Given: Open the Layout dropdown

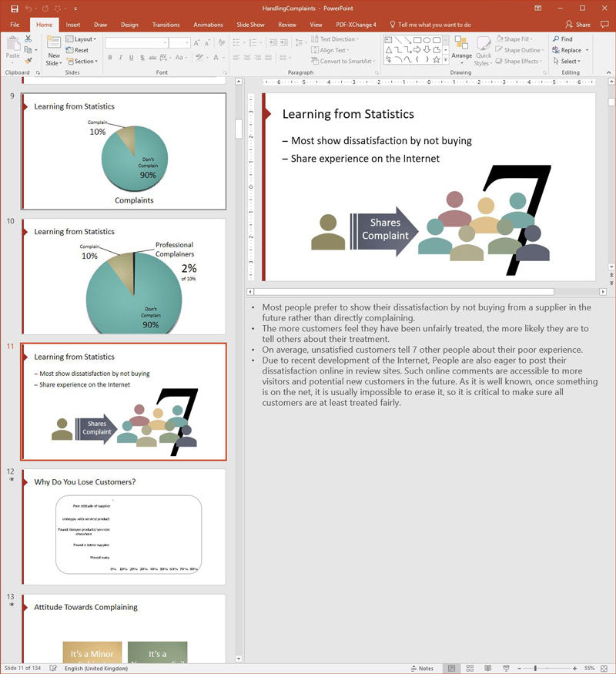Looking at the screenshot, I should point(81,39).
